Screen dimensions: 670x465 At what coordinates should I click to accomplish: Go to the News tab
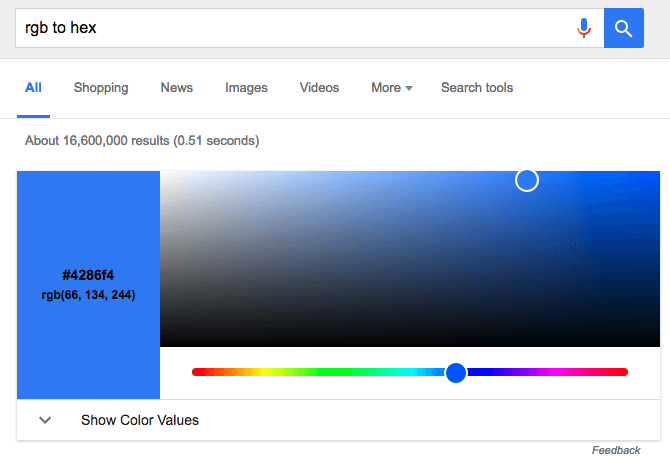(x=177, y=88)
